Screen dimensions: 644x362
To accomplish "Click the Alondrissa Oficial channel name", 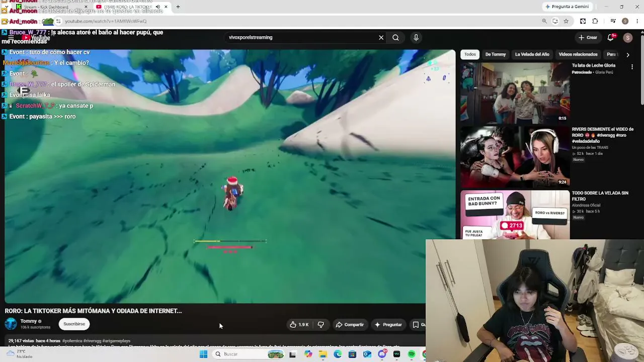I will (x=586, y=205).
